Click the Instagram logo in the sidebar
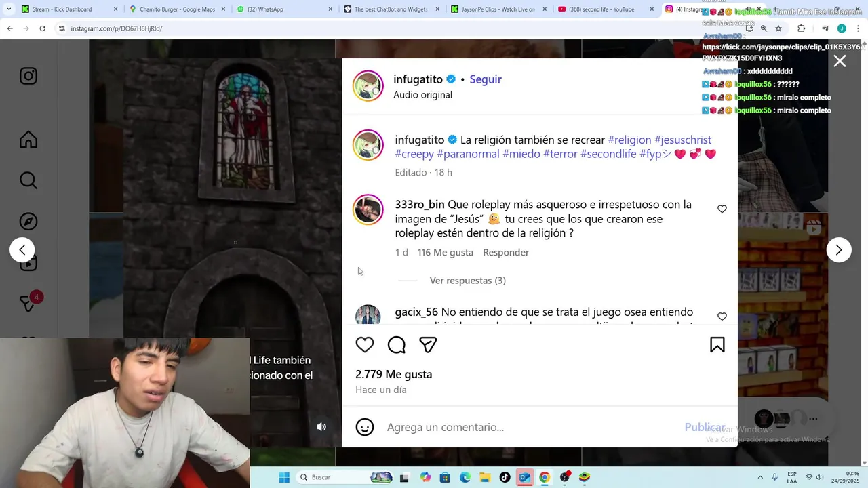The width and height of the screenshot is (868, 488). [28, 76]
